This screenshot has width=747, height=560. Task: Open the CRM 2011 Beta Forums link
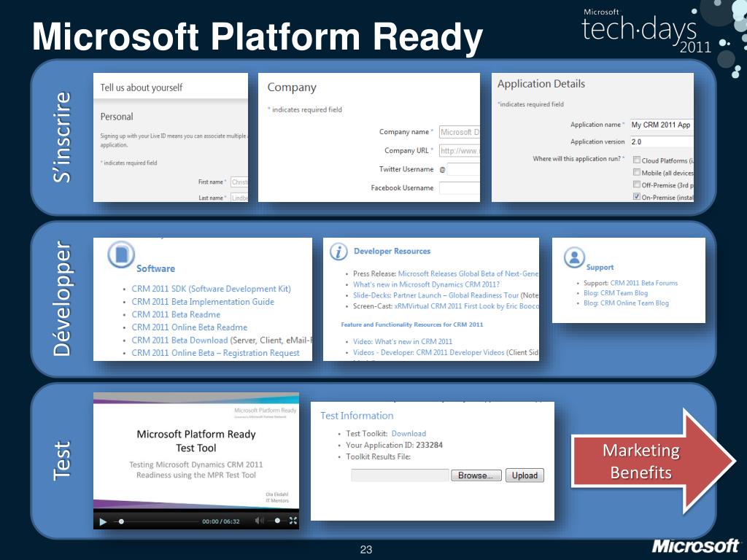pos(643,283)
